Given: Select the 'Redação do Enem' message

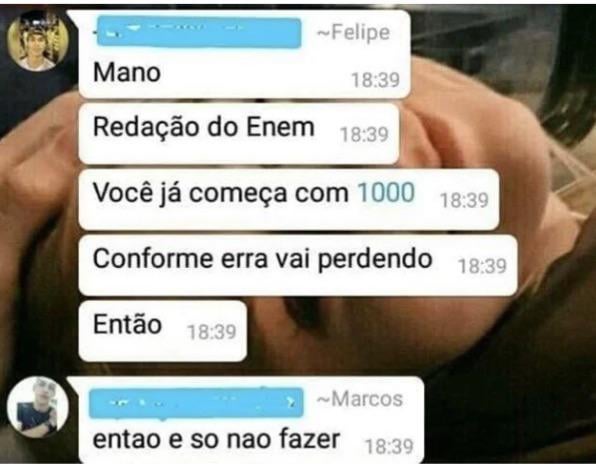Looking at the screenshot, I should [239, 134].
